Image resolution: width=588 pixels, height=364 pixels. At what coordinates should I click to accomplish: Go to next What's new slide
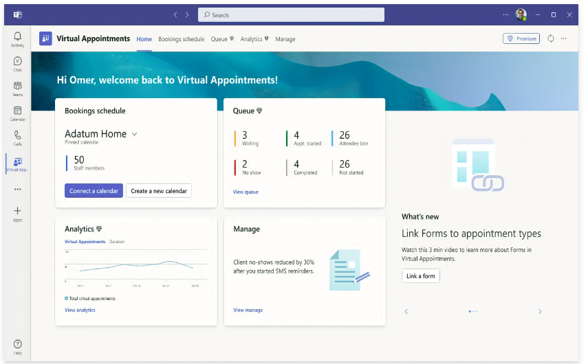tap(539, 312)
